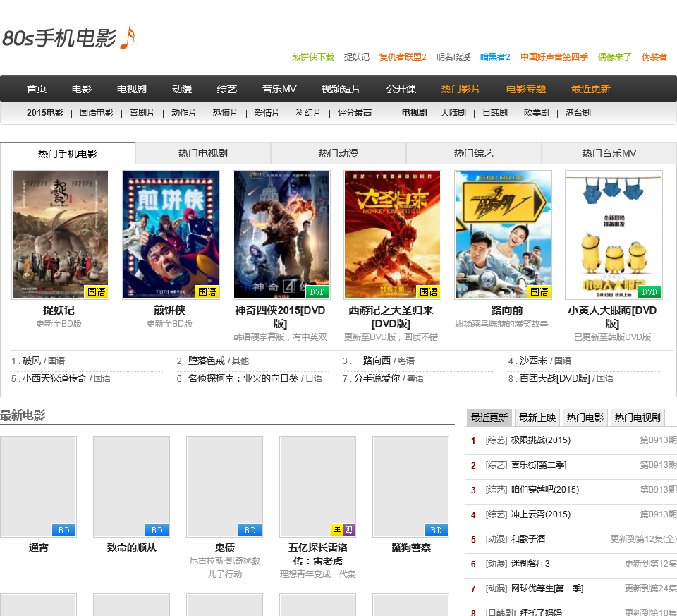
Task: Open 和歌子酒 in update list
Action: [527, 538]
